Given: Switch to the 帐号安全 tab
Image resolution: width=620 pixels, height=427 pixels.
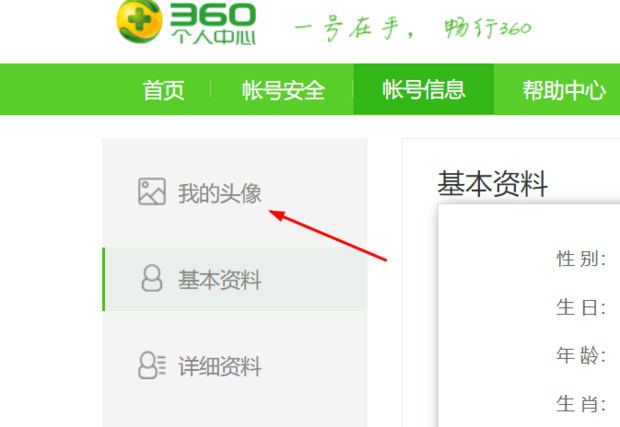Looking at the screenshot, I should [283, 90].
